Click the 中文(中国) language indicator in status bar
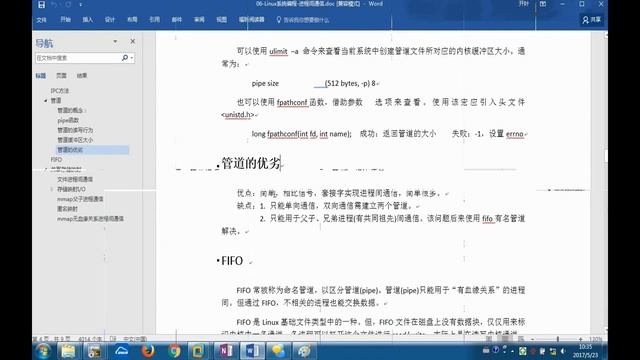 click(135, 339)
